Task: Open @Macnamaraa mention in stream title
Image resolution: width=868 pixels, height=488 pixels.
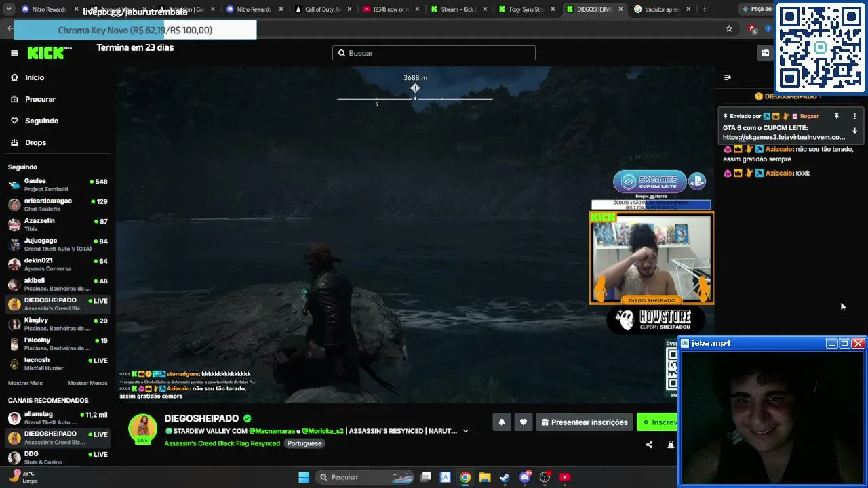Action: click(272, 431)
